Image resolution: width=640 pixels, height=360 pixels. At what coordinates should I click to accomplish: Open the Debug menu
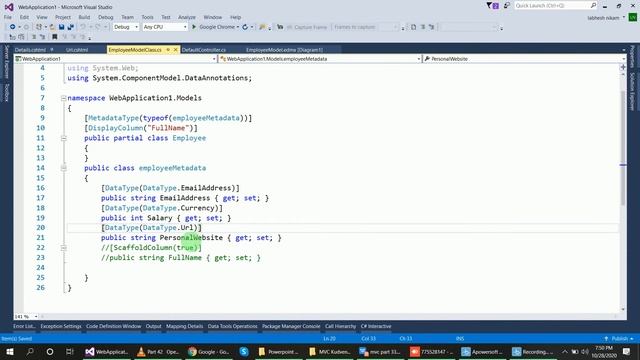click(105, 17)
